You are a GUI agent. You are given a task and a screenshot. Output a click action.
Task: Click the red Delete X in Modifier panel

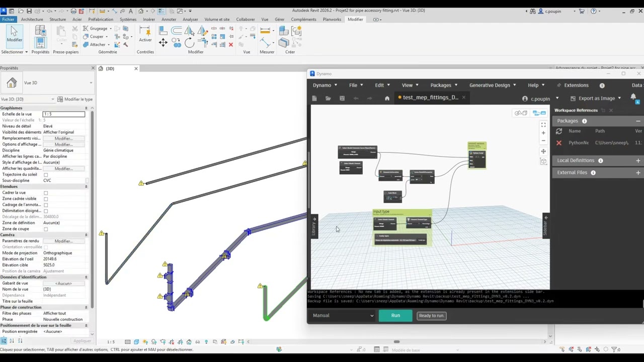pyautogui.click(x=231, y=45)
